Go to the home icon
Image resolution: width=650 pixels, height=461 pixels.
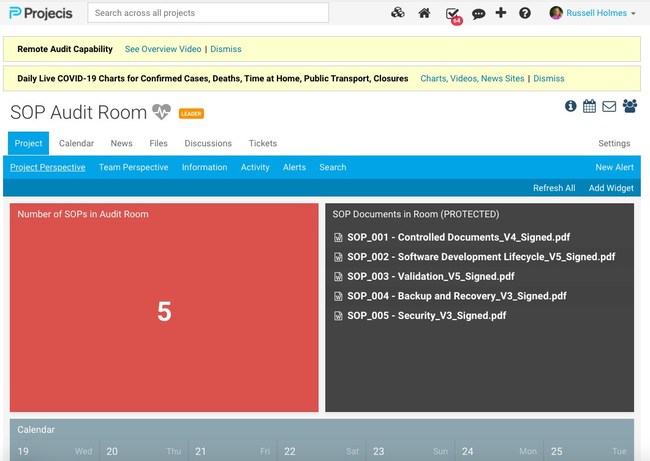[x=424, y=13]
